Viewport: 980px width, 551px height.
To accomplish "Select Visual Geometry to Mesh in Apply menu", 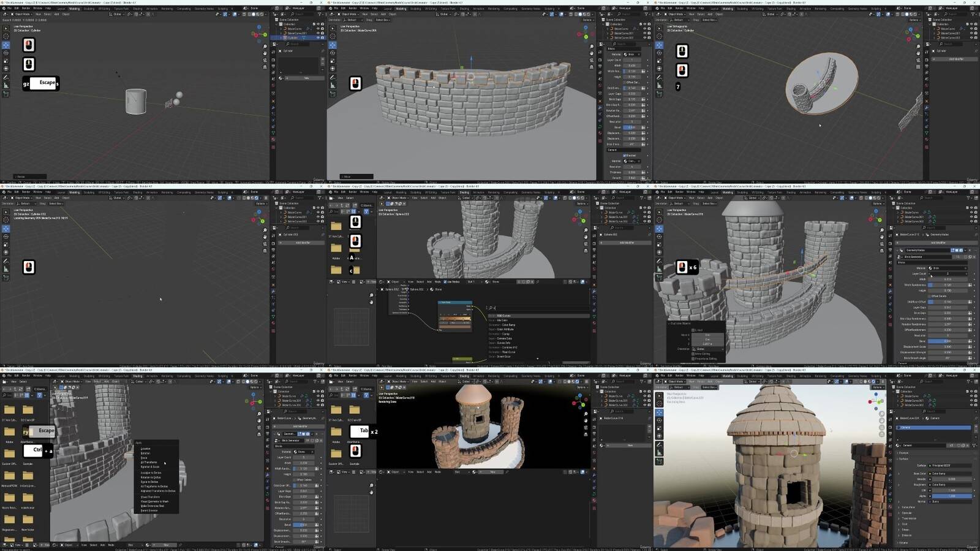I will pos(154,501).
